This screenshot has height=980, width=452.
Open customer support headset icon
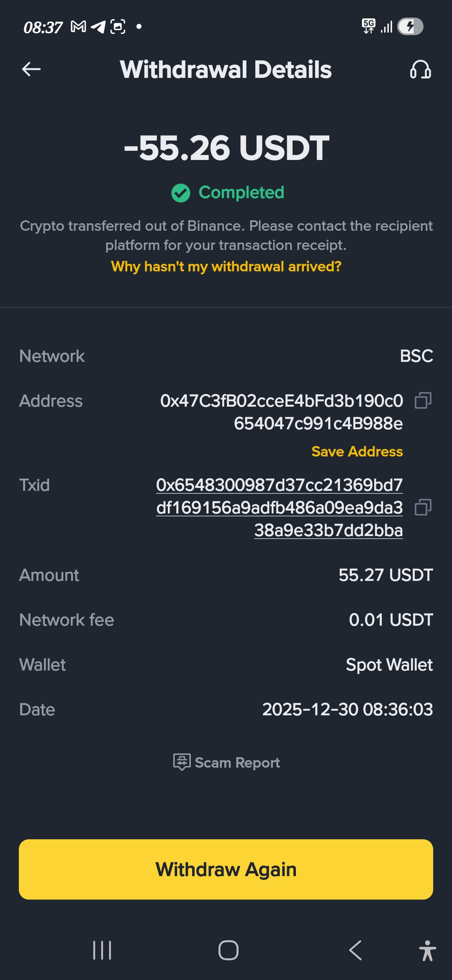point(420,70)
